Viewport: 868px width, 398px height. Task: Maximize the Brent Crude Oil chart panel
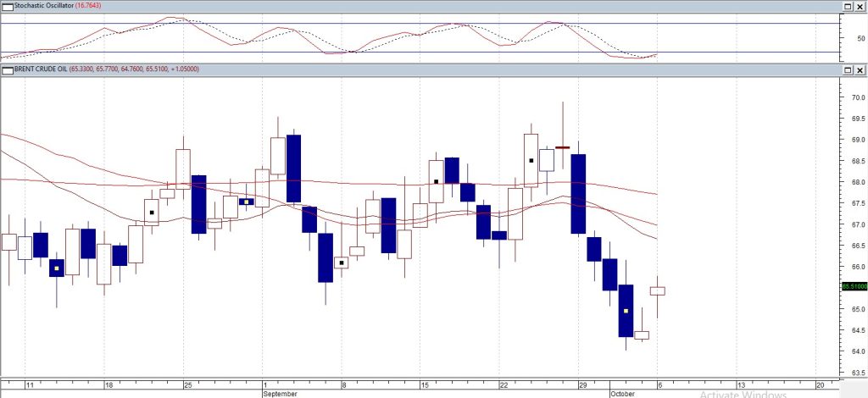(847, 69)
